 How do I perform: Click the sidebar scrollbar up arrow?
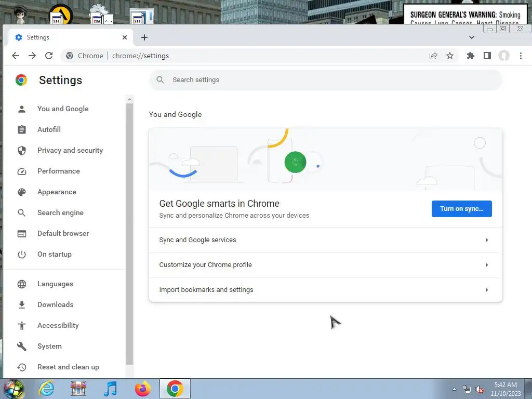129,99
